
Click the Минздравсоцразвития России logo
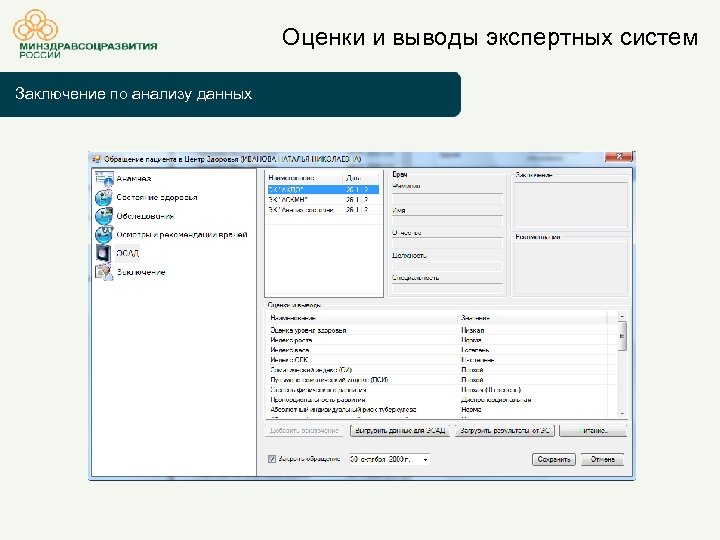(x=85, y=34)
